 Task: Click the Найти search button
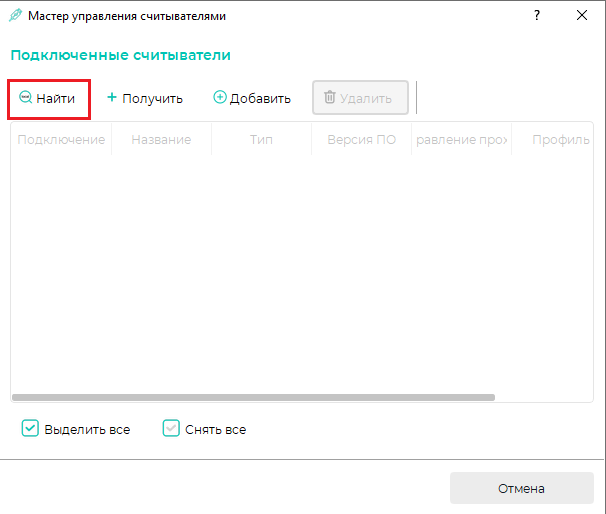point(48,99)
